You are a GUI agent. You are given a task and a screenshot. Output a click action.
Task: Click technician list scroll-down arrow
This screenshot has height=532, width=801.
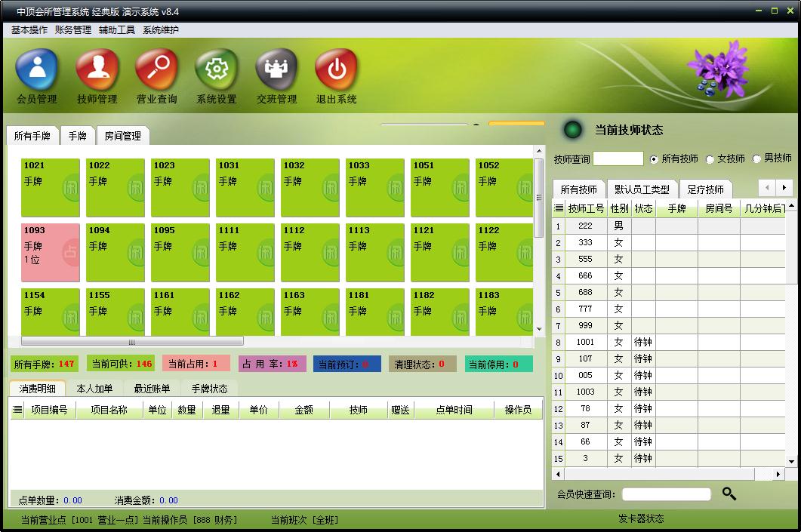click(x=791, y=461)
